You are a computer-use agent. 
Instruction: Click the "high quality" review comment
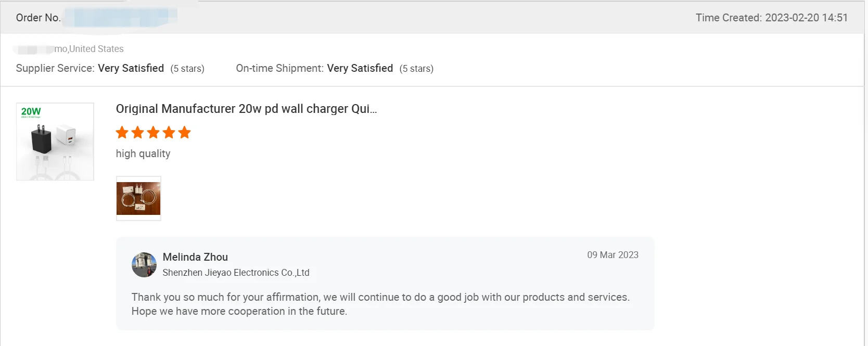[143, 153]
